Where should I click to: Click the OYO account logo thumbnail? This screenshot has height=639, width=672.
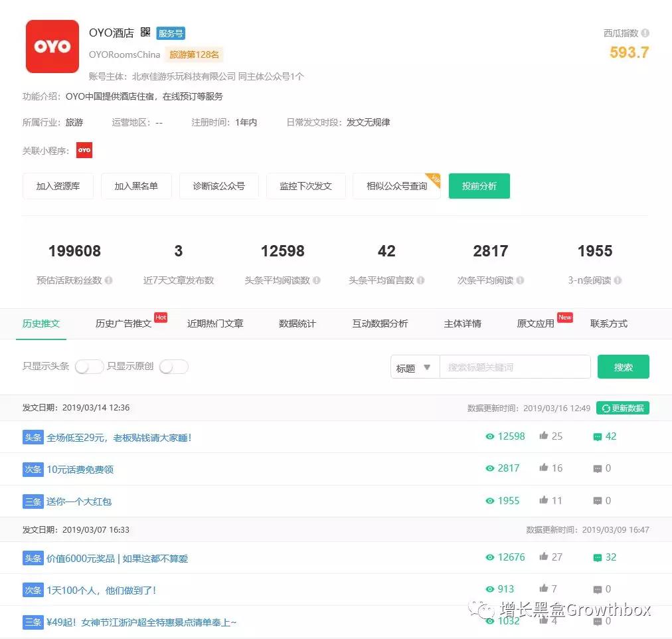[52, 46]
